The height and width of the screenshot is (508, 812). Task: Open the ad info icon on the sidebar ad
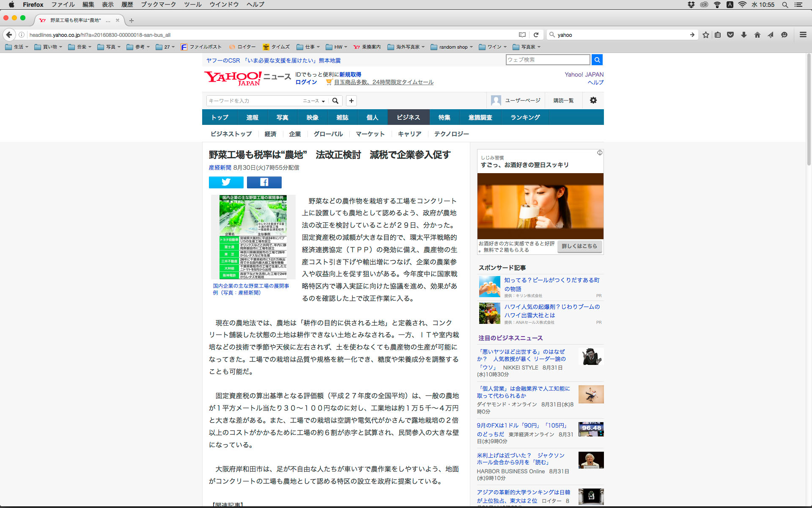point(599,153)
